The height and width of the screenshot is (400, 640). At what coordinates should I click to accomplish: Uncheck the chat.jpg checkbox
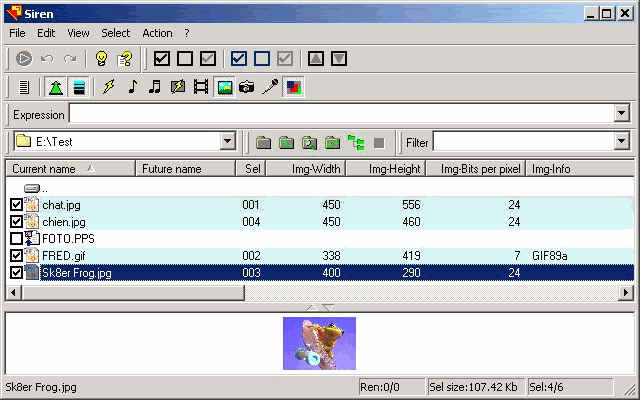(16, 204)
